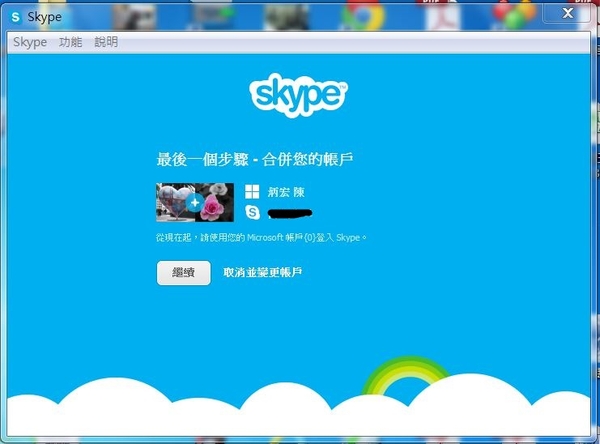Image resolution: width=600 pixels, height=444 pixels.
Task: Open the 功能 menu
Action: coord(70,42)
